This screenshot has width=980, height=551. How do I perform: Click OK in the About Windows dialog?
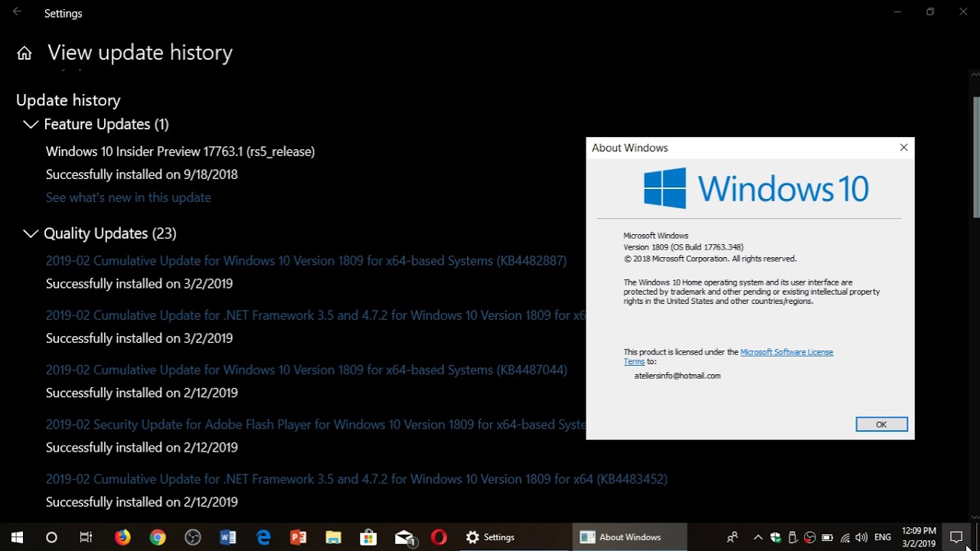[x=881, y=424]
